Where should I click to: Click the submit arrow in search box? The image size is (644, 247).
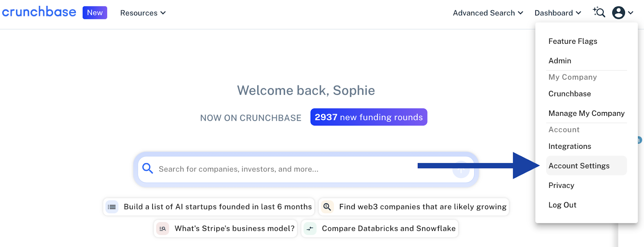point(461,169)
